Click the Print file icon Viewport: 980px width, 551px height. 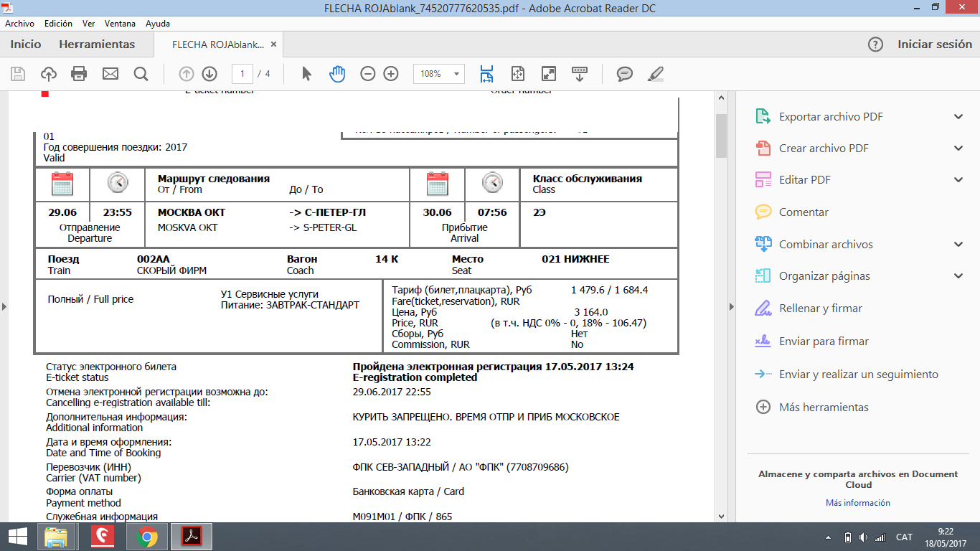coord(79,74)
